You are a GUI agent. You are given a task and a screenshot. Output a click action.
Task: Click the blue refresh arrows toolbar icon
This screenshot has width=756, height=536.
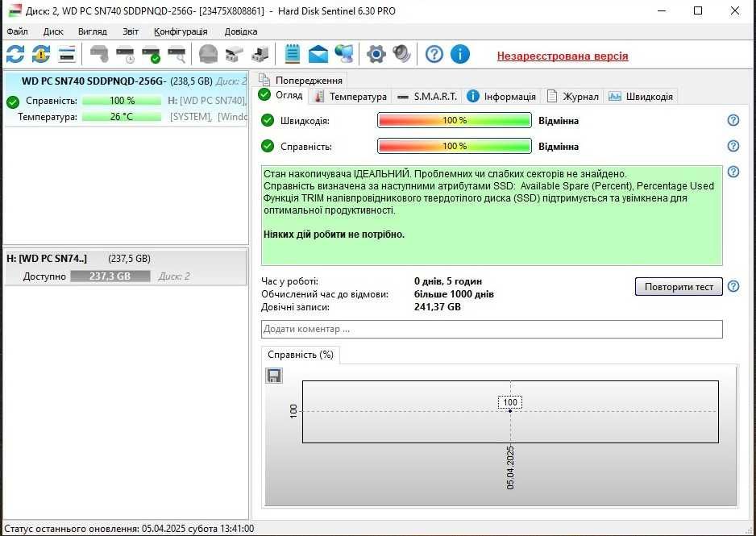[15, 54]
